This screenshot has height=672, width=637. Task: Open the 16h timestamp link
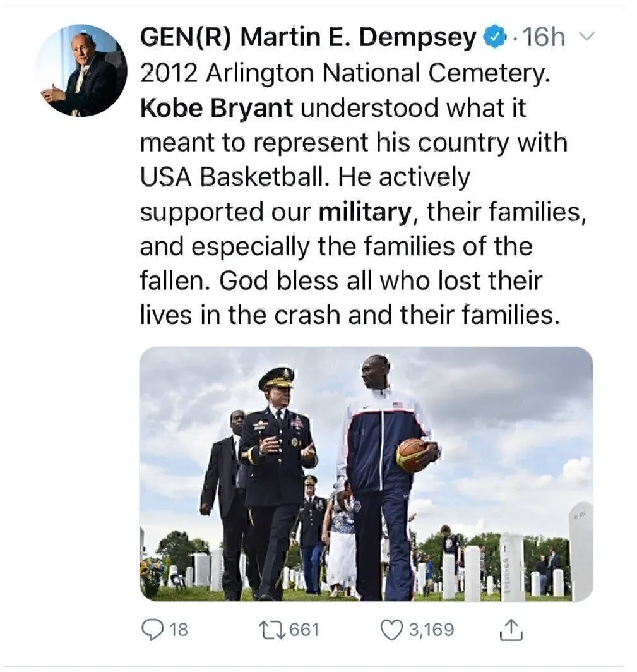coord(544,39)
